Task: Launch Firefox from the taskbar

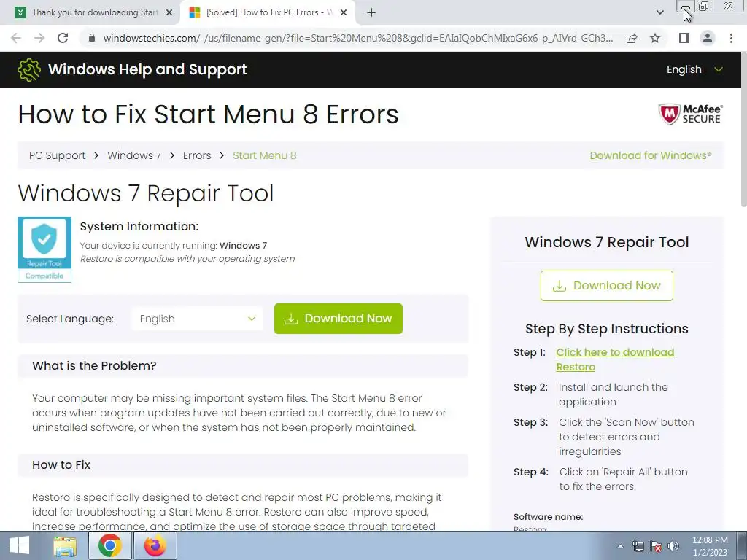Action: click(x=155, y=545)
